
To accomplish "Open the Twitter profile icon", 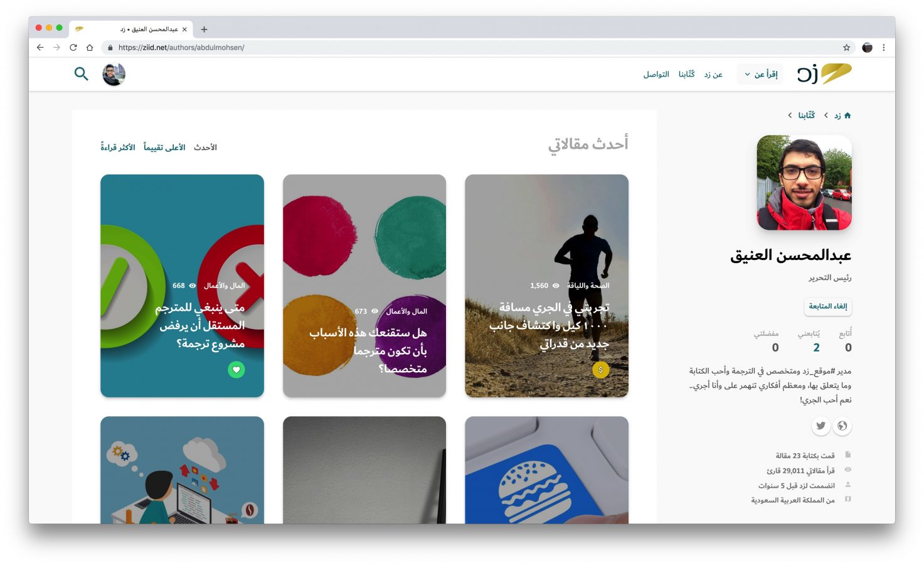I will tap(820, 426).
